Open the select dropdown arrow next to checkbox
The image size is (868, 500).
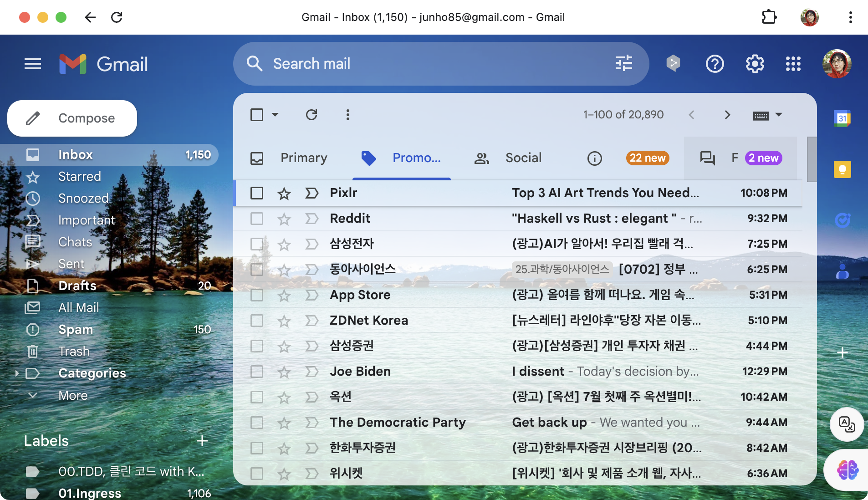click(x=275, y=115)
